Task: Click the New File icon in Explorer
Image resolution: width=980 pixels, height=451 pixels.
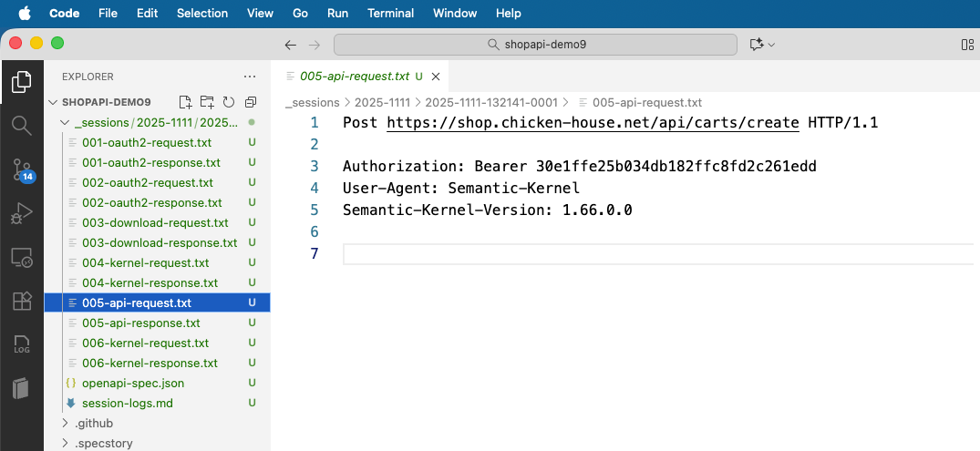Action: pyautogui.click(x=185, y=102)
